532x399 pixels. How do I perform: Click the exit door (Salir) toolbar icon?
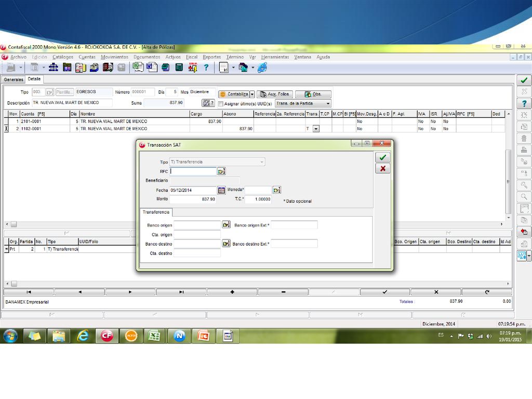[x=193, y=68]
